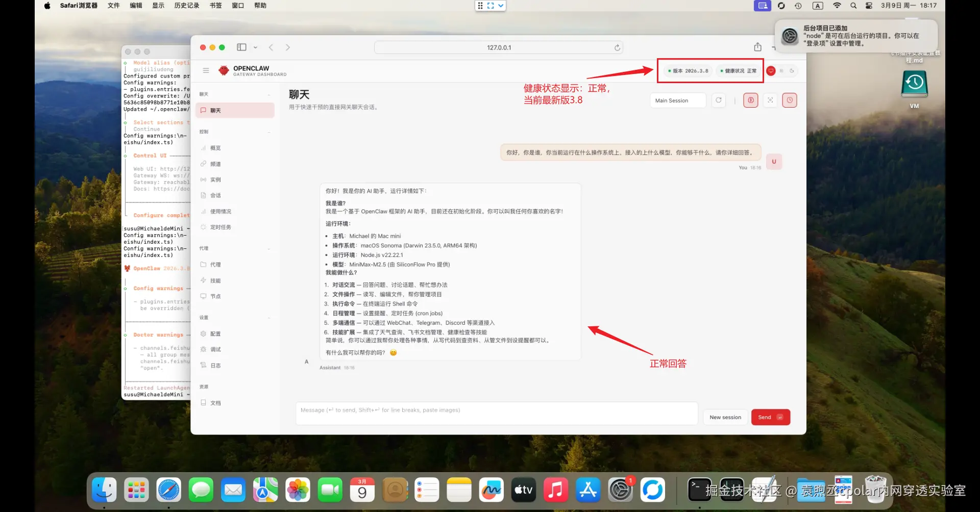Click the Message input field
This screenshot has width=980, height=512.
pyautogui.click(x=497, y=413)
